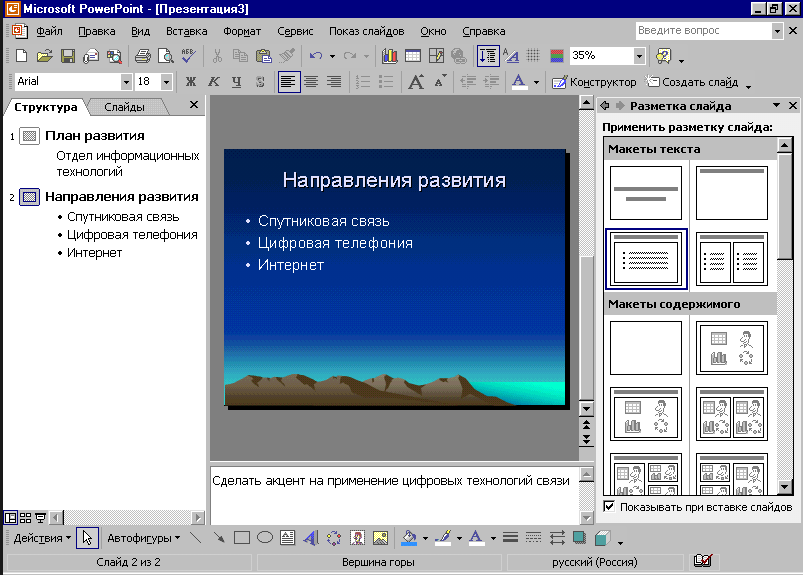This screenshot has width=803, height=575.
Task: Save the presentation with the floppy disk icon
Action: pyautogui.click(x=68, y=55)
